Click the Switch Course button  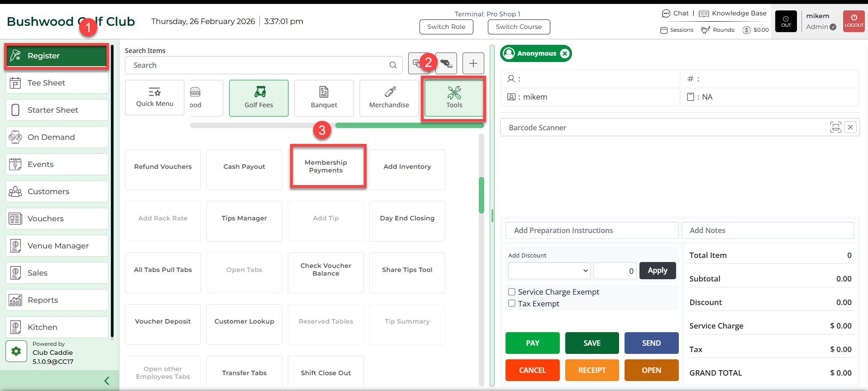pos(519,27)
